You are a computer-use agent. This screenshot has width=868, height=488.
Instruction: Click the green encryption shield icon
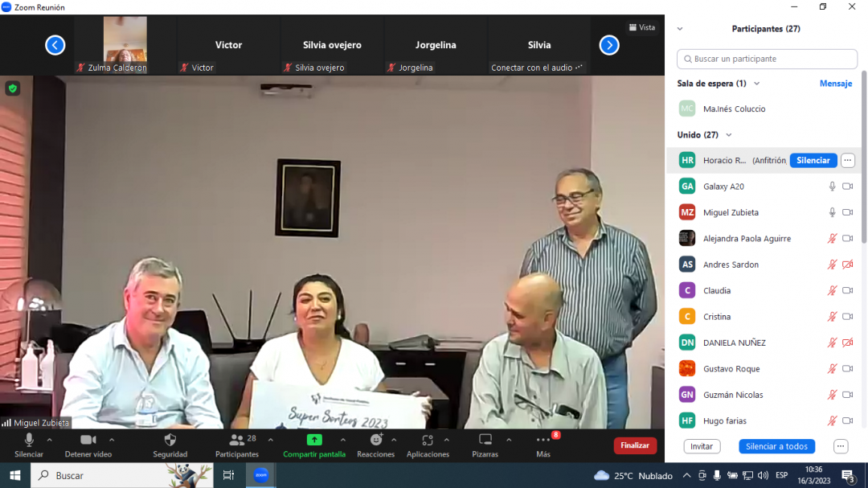tap(12, 88)
